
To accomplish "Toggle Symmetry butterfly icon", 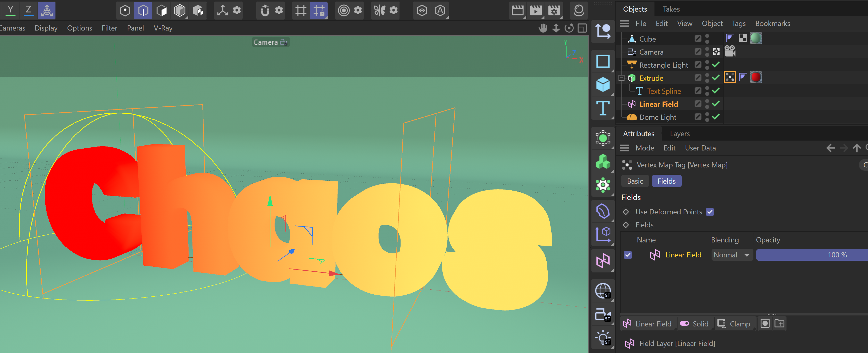I will click(x=379, y=10).
